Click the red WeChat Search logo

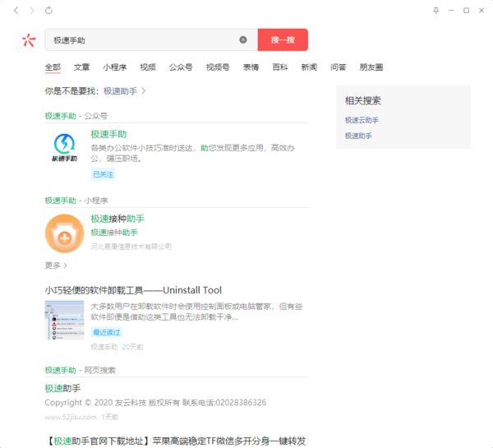coord(29,40)
